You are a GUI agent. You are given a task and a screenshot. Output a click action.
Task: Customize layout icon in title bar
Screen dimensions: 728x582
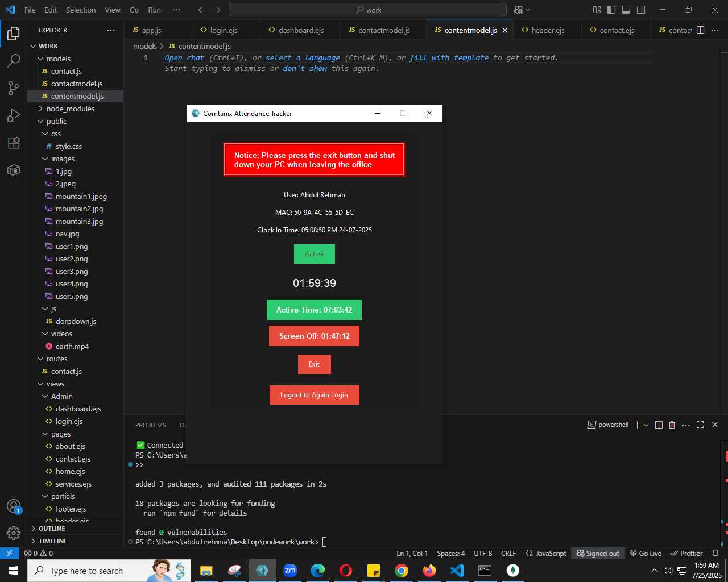pos(597,10)
